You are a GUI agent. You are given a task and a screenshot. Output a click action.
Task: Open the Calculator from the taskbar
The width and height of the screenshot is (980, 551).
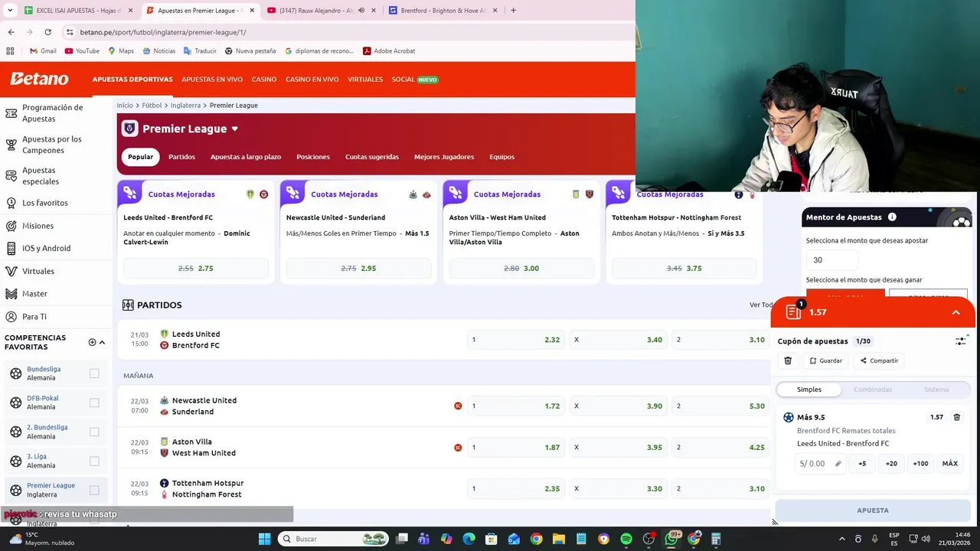point(716,539)
